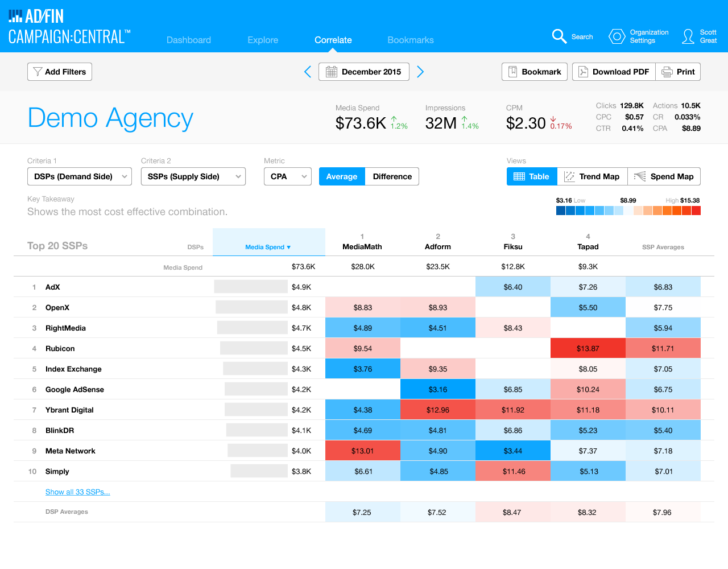This screenshot has height=569, width=728.
Task: Switch to the Trend Map view
Action: coord(592,176)
